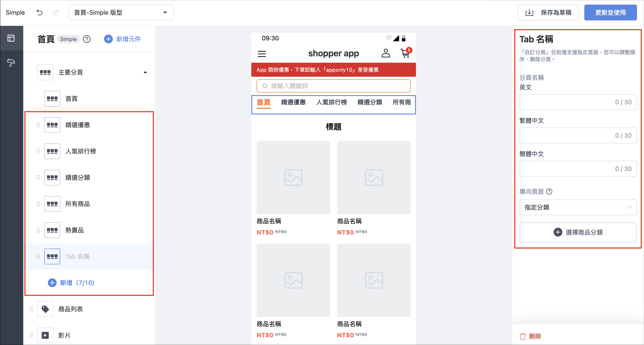Click the tag icon of 商品列表
The height and width of the screenshot is (345, 644).
pos(45,309)
